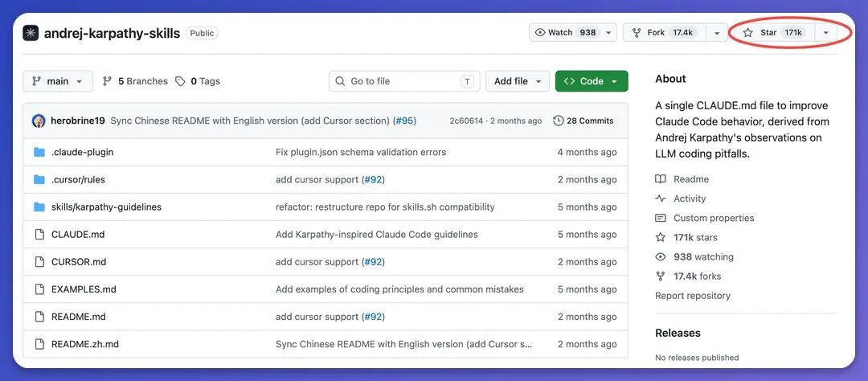The image size is (868, 381).
Task: Open Add Karpathy-inspired Claude Code guidelines commit
Action: tap(376, 234)
